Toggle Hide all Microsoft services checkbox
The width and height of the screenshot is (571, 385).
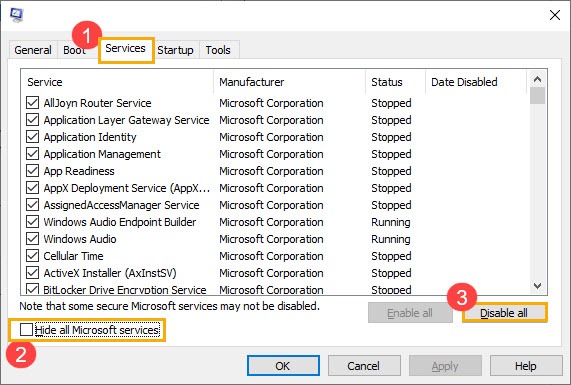(26, 330)
